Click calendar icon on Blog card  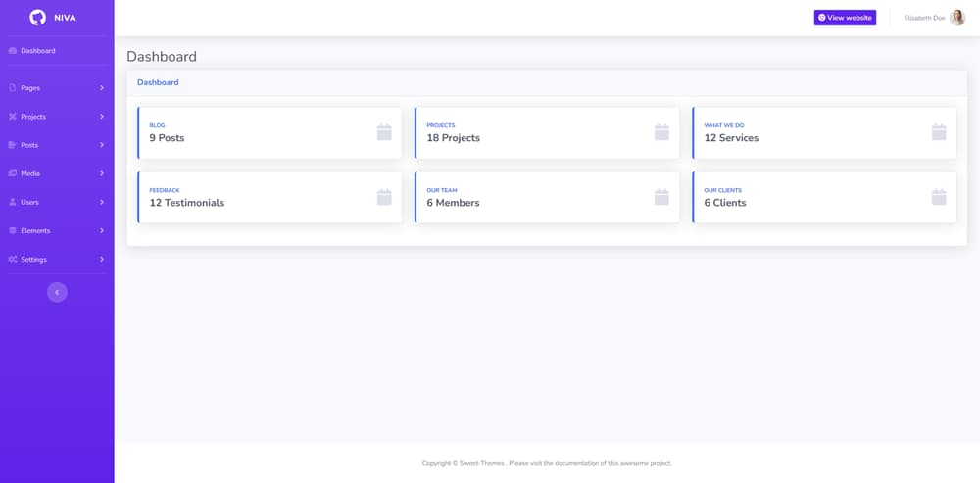click(384, 132)
